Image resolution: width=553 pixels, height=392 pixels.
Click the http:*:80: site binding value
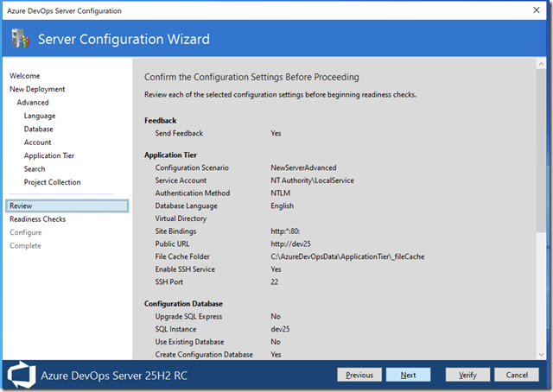(x=285, y=231)
